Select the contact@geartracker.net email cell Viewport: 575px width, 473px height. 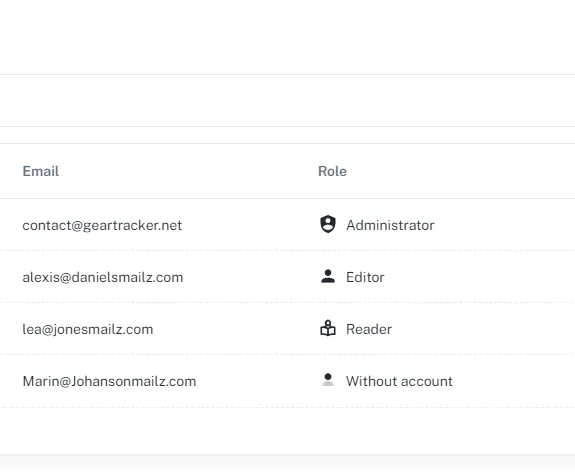point(102,225)
